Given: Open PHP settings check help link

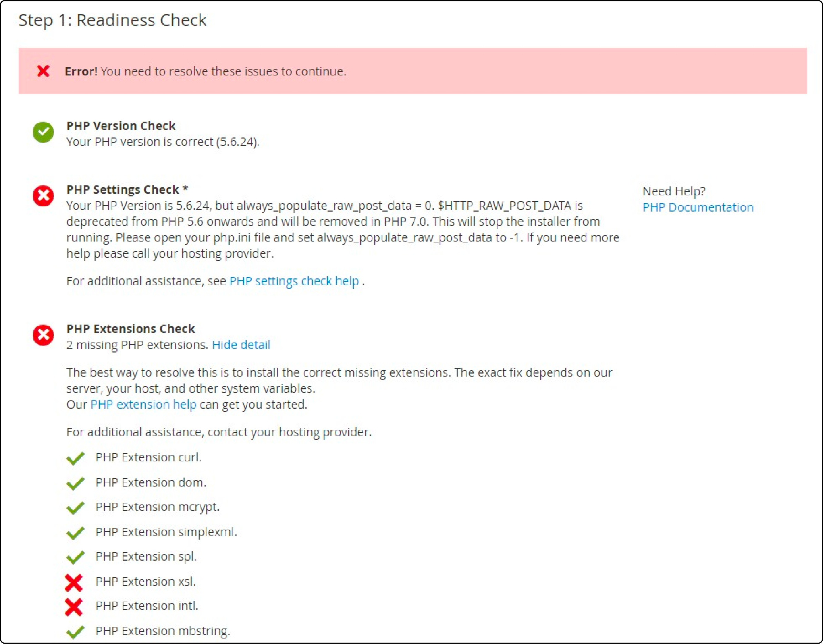Looking at the screenshot, I should (x=294, y=281).
